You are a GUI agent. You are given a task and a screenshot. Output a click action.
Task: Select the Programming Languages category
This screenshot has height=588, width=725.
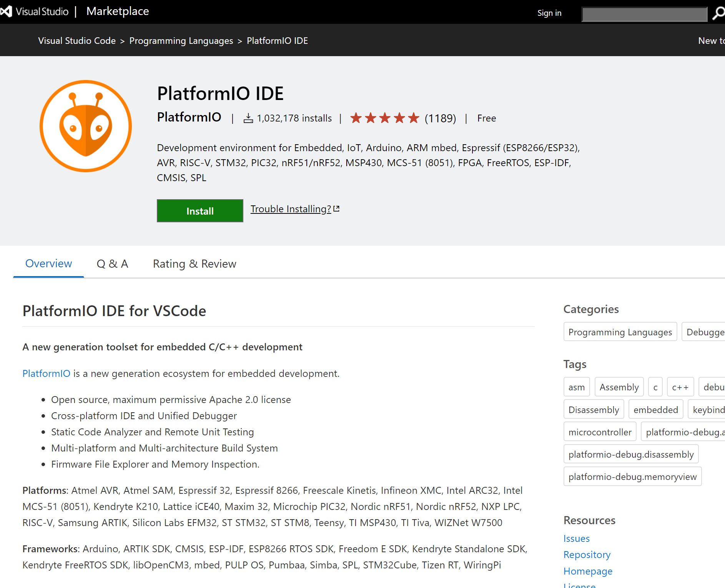click(x=620, y=332)
